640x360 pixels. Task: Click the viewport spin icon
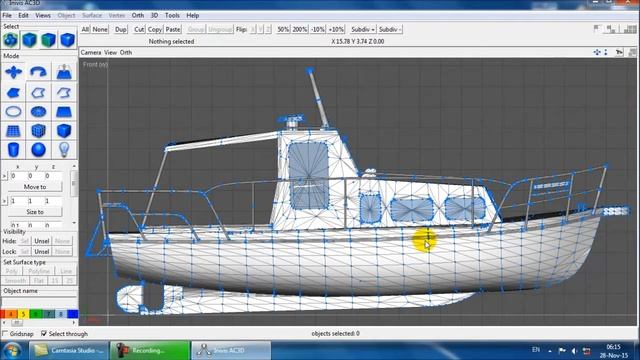(619, 52)
